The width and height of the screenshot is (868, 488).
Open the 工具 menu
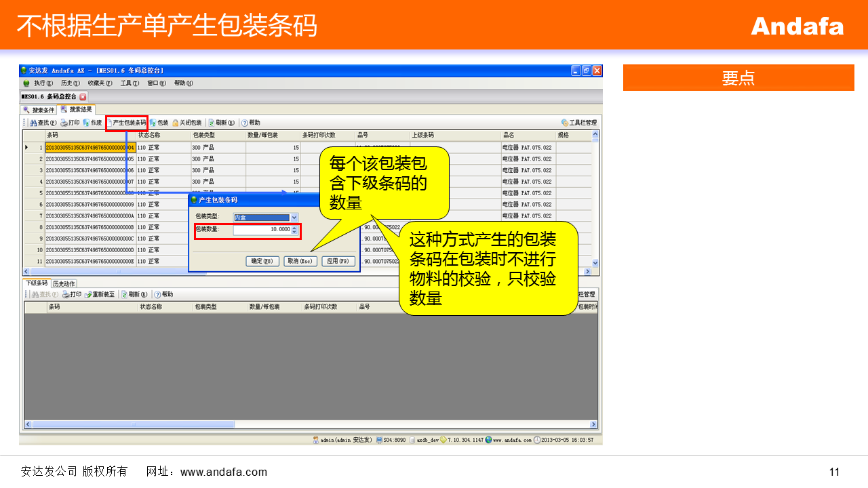tap(129, 83)
